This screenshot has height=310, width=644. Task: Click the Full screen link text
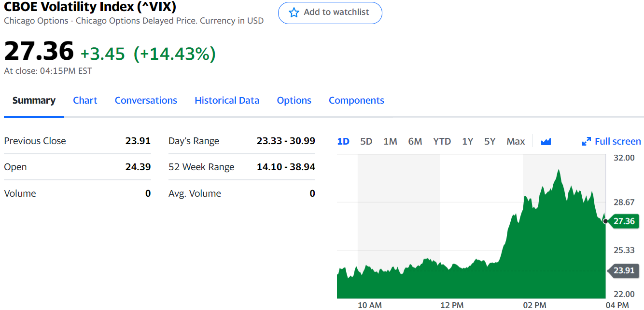618,141
